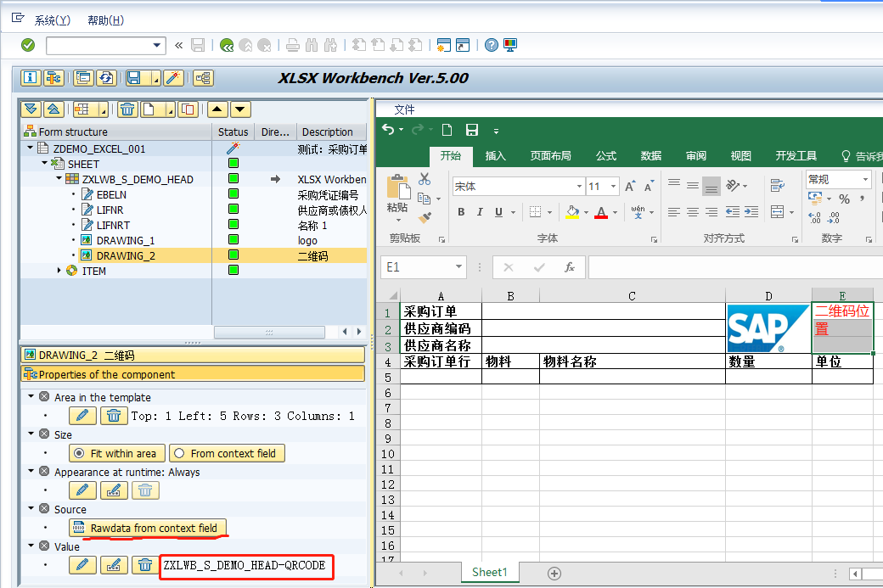Viewport: 883px width, 588px height.
Task: Select the Fit within area radio button
Action: [x=117, y=453]
